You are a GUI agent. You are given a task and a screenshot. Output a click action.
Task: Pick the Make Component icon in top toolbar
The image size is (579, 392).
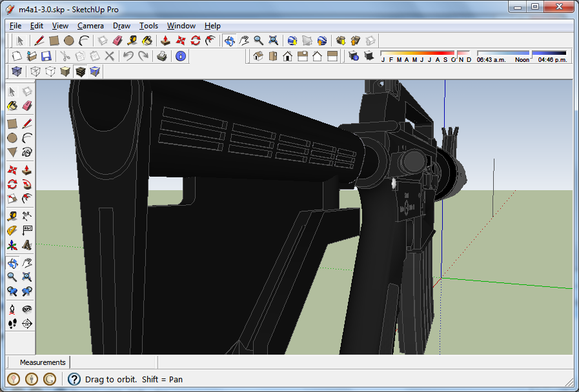103,41
